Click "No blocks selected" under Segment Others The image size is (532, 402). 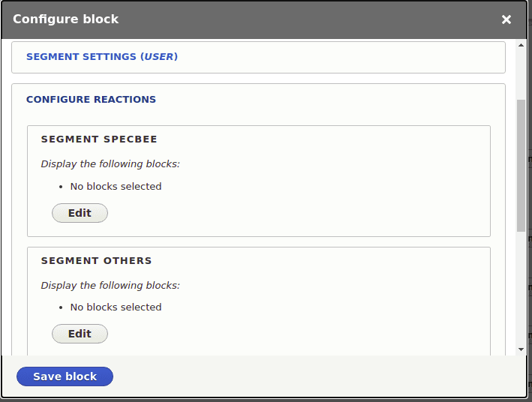click(x=116, y=307)
